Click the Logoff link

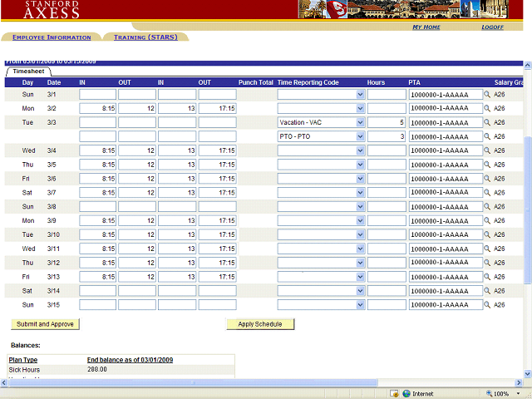coord(492,27)
